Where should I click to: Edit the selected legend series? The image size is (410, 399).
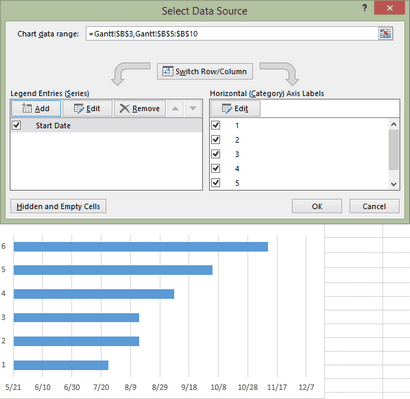coord(87,108)
